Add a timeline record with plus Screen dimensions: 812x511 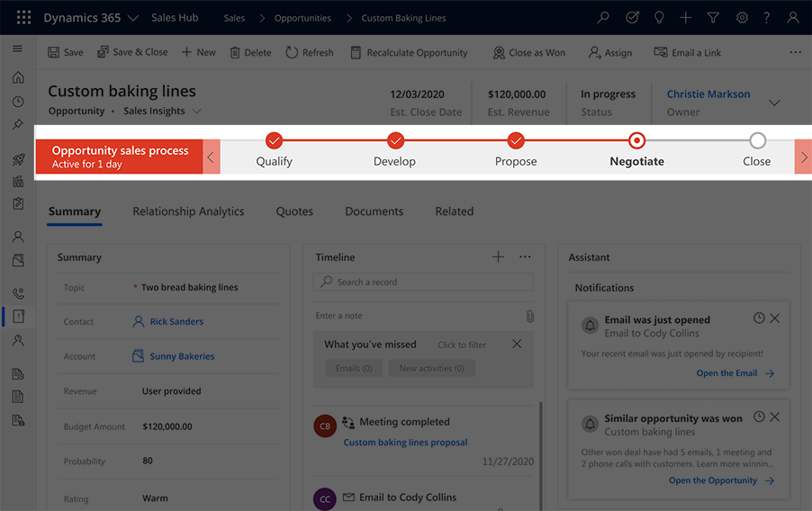coord(498,256)
